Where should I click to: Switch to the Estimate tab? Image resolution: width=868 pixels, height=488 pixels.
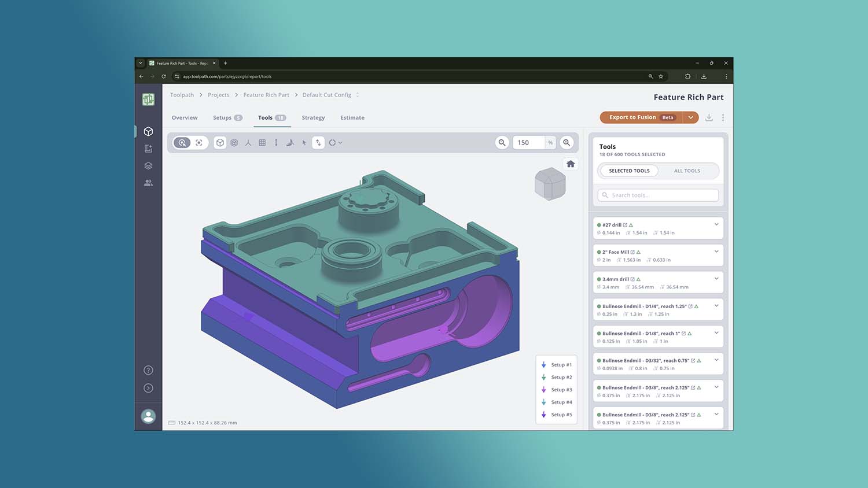tap(352, 118)
